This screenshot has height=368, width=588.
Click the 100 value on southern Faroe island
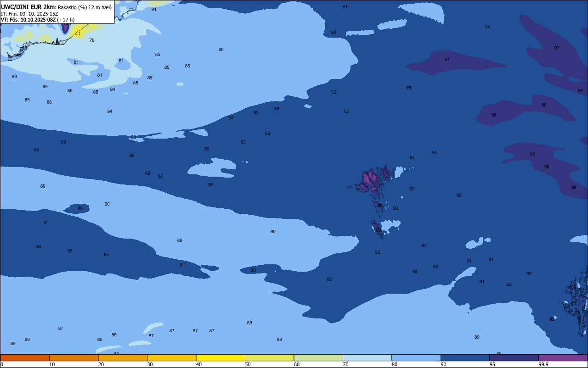click(x=378, y=230)
